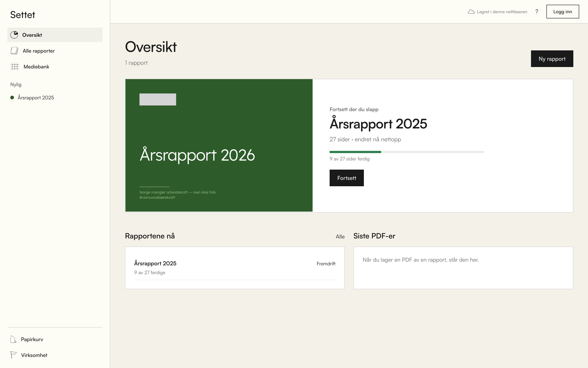Click the Alle rapporter stacked pages icon
Viewport: 588px width, 368px height.
pyautogui.click(x=14, y=51)
